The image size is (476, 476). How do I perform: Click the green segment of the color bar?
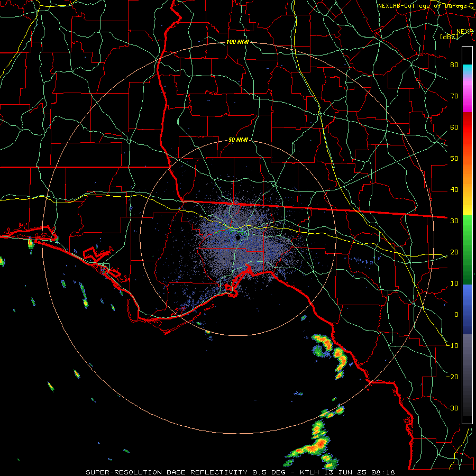click(467, 250)
